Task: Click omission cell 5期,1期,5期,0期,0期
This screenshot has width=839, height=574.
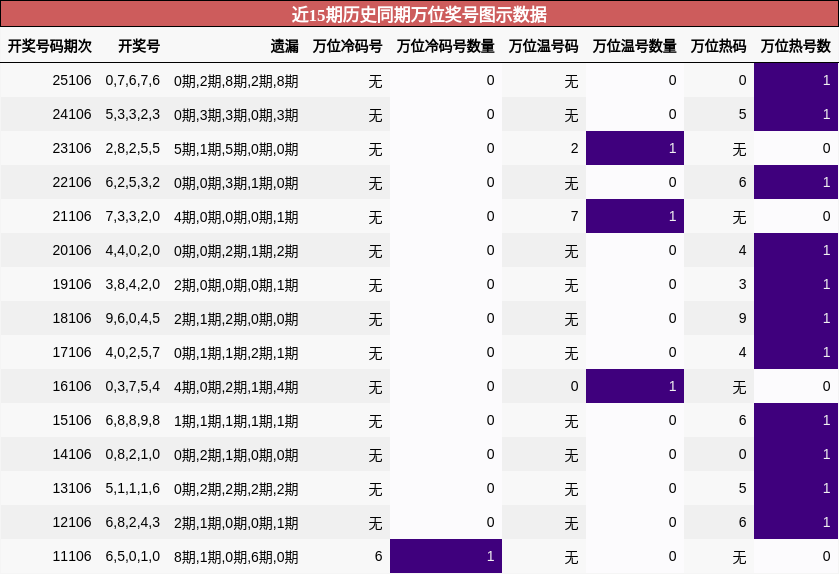Action: pyautogui.click(x=236, y=149)
